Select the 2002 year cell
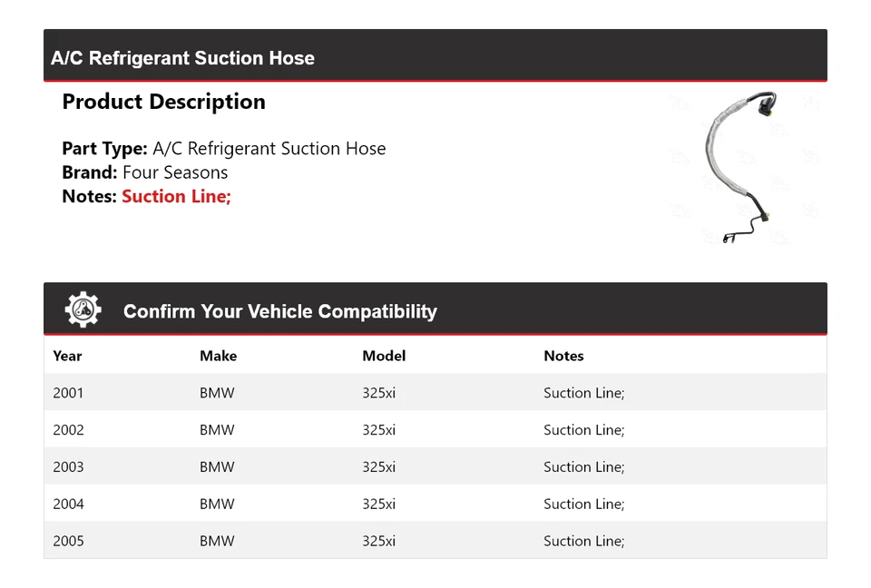 (x=68, y=430)
